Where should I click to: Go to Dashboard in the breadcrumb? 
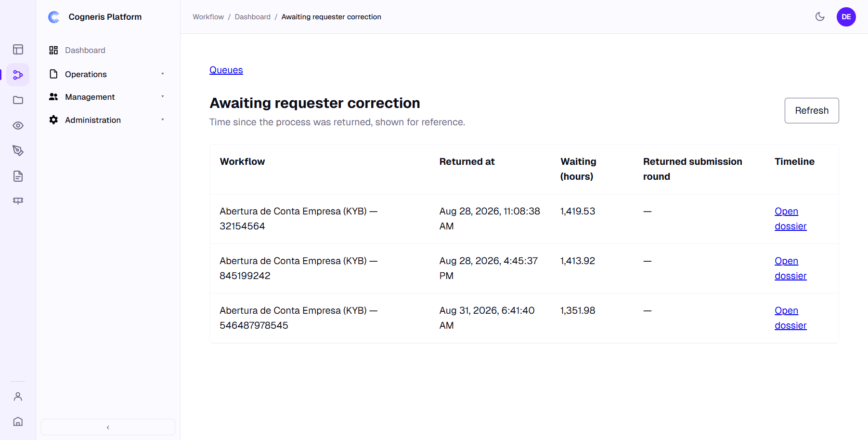[x=252, y=17]
